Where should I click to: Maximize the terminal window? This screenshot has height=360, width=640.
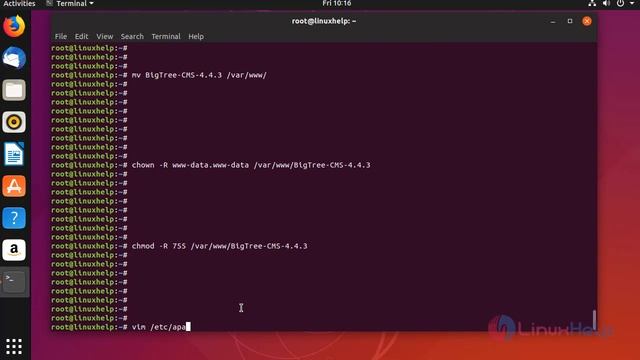click(x=570, y=21)
